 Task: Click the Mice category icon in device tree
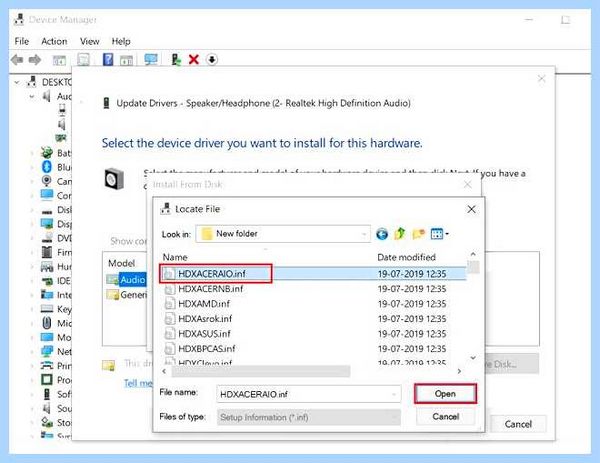[47, 323]
